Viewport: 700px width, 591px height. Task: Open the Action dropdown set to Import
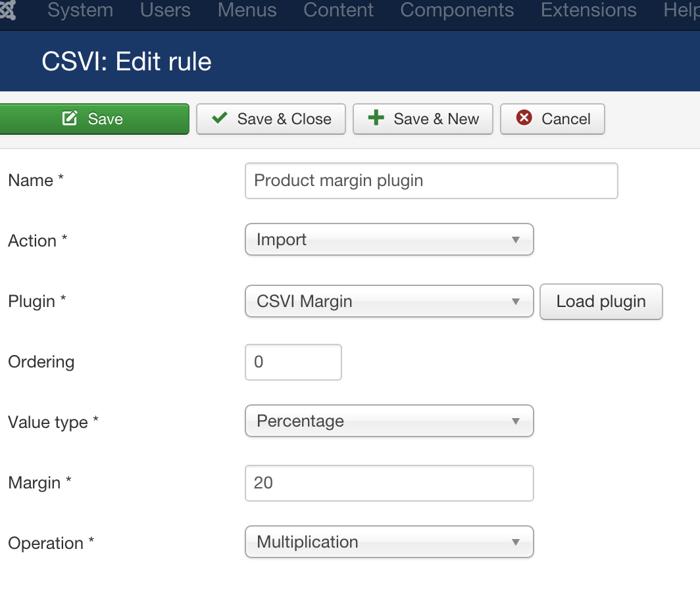[389, 239]
